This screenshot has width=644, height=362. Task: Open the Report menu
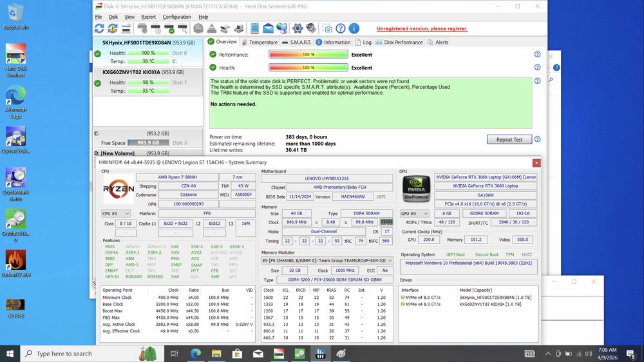pyautogui.click(x=148, y=17)
